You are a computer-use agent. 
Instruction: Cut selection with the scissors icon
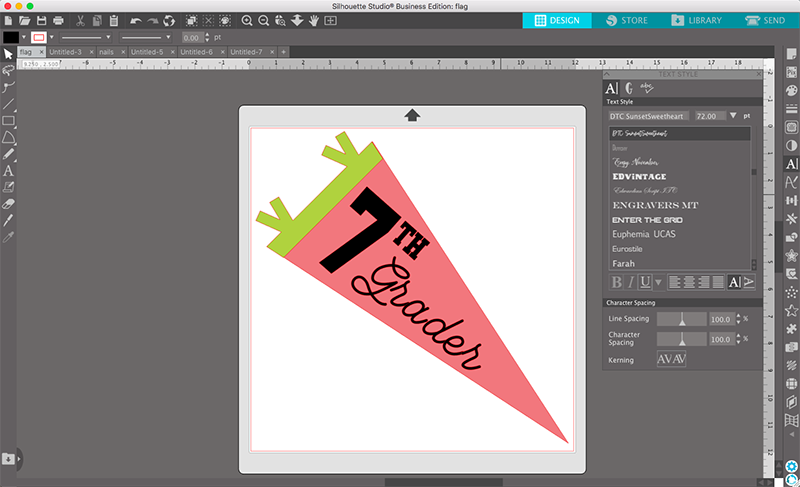pos(80,20)
